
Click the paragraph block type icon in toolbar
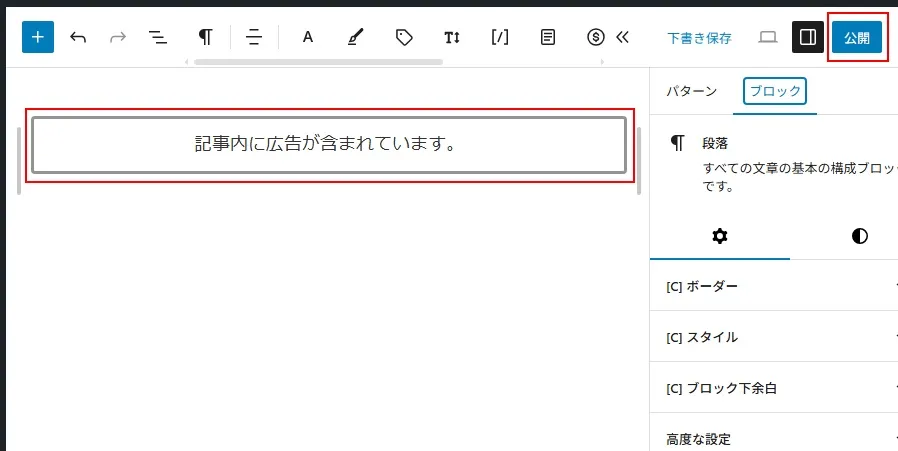(205, 38)
